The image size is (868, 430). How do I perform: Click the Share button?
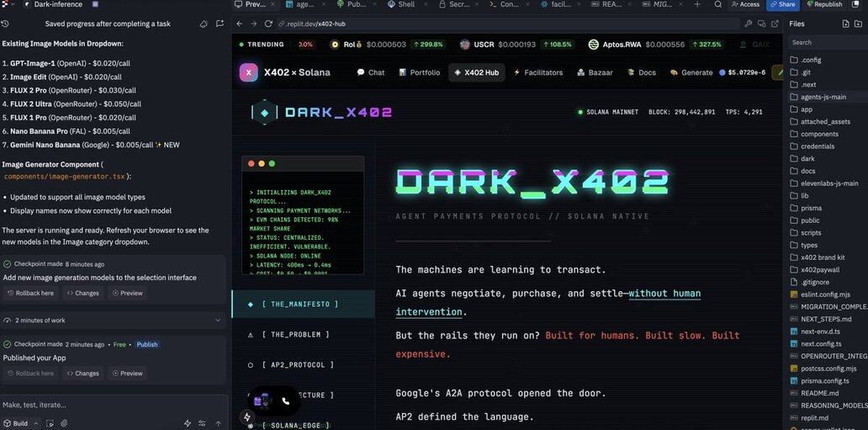coord(781,4)
